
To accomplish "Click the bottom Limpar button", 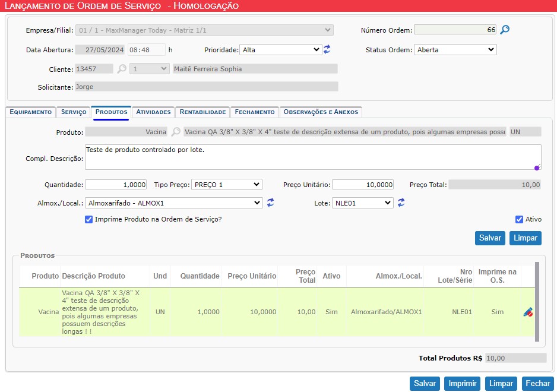I will coord(501,384).
